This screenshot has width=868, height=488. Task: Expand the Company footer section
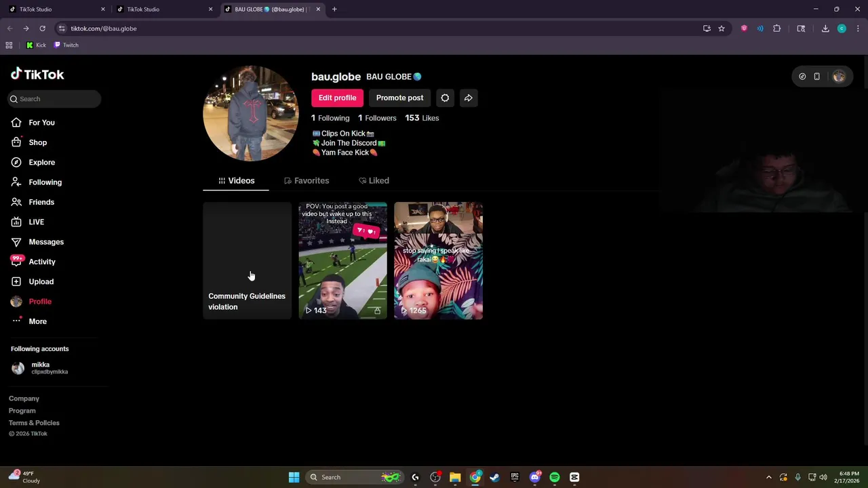[24, 399]
